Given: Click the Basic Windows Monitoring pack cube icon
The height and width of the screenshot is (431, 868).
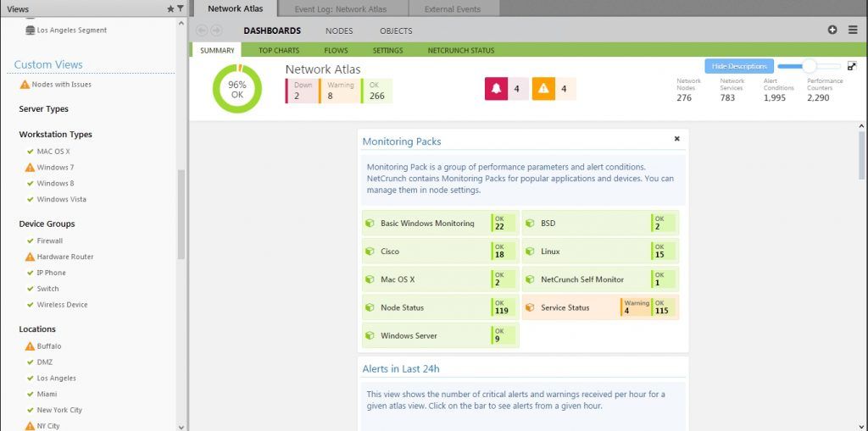Looking at the screenshot, I should 370,224.
